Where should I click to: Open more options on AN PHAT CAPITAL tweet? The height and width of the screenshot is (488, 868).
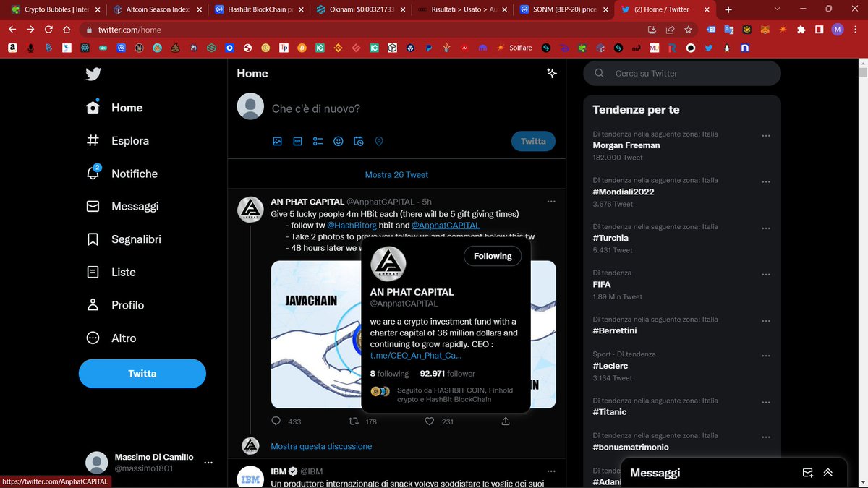click(x=551, y=201)
